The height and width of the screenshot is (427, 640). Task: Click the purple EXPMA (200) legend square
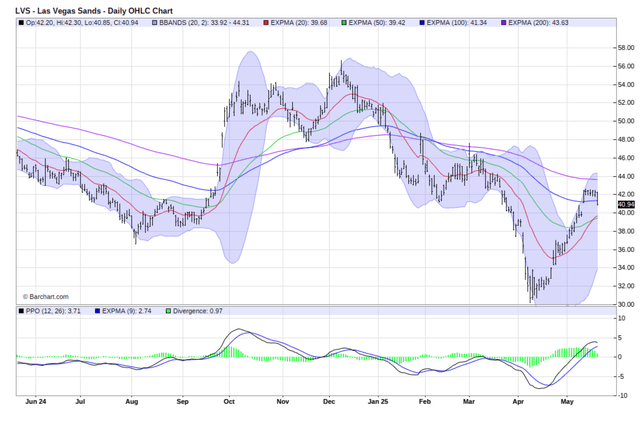(504, 23)
